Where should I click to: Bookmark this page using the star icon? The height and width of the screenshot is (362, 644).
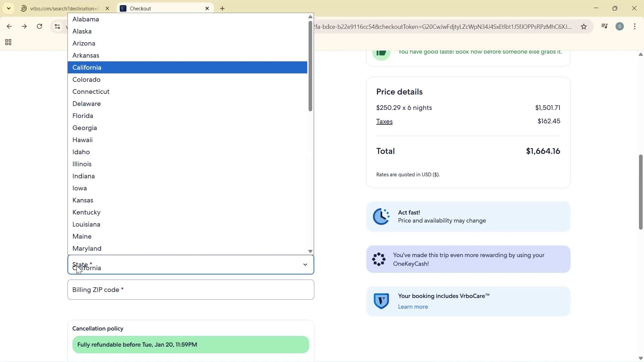coord(584,26)
